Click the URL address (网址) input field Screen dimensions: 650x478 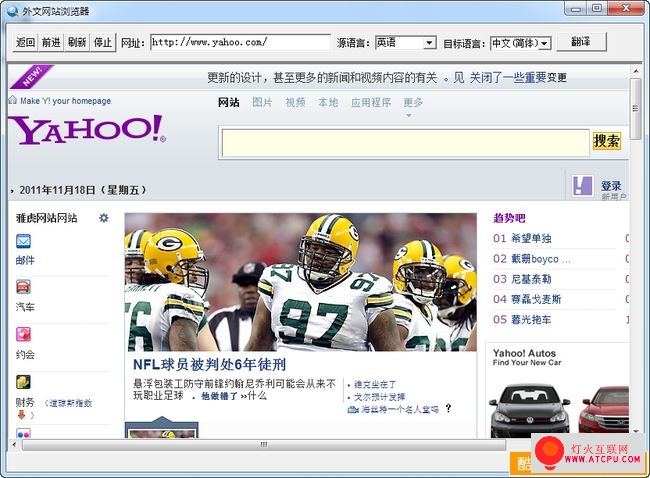[x=240, y=43]
